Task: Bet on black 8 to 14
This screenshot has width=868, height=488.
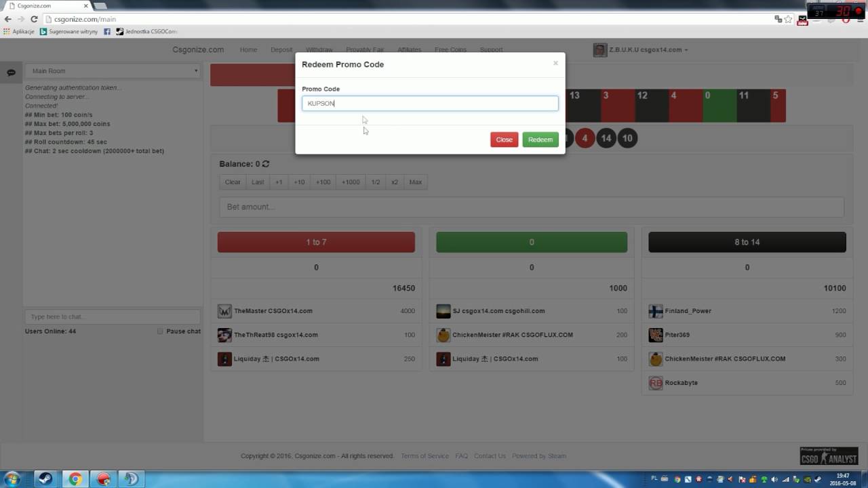Action: [747, 242]
